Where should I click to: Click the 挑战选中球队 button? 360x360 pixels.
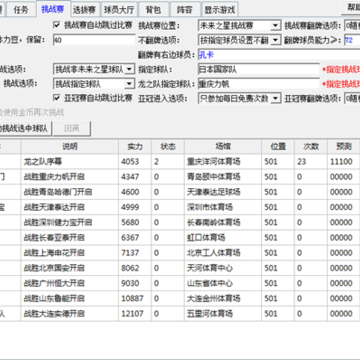[25, 129]
